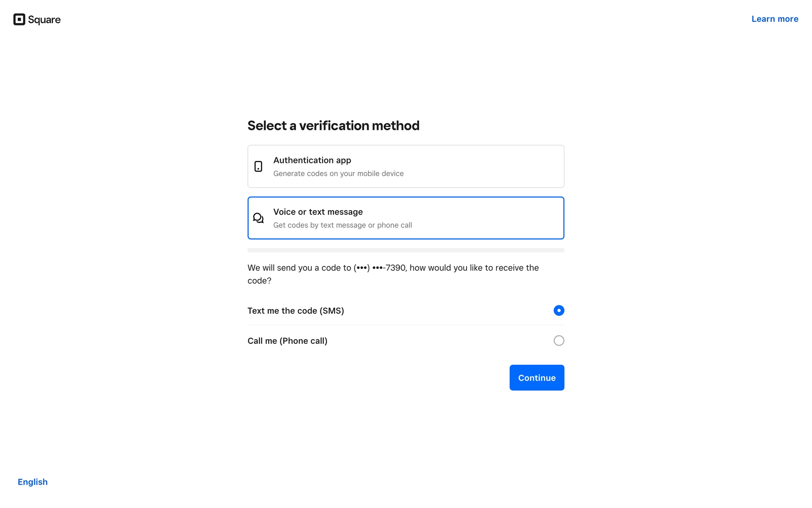Viewport: 812px width, 508px height.
Task: Click the chat bubbles icon for Voice or text
Action: [x=258, y=218]
